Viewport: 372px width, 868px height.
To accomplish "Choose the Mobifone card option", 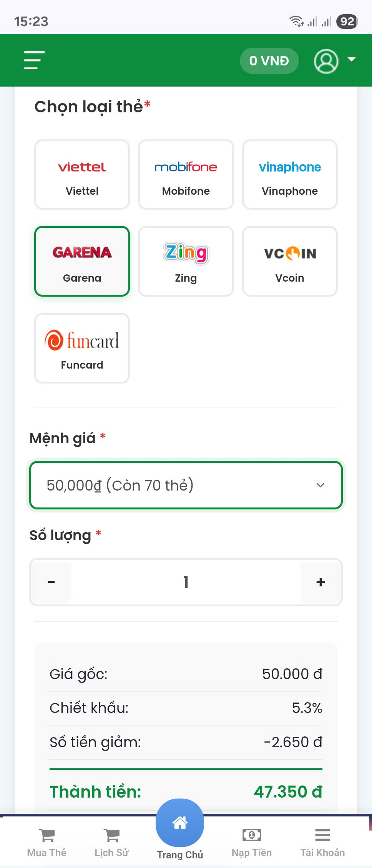I will click(186, 175).
